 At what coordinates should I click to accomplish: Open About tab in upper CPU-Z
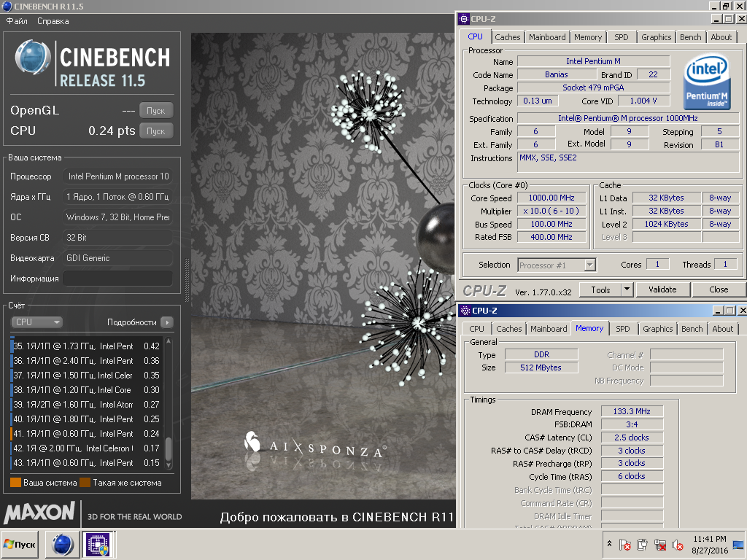tap(721, 37)
